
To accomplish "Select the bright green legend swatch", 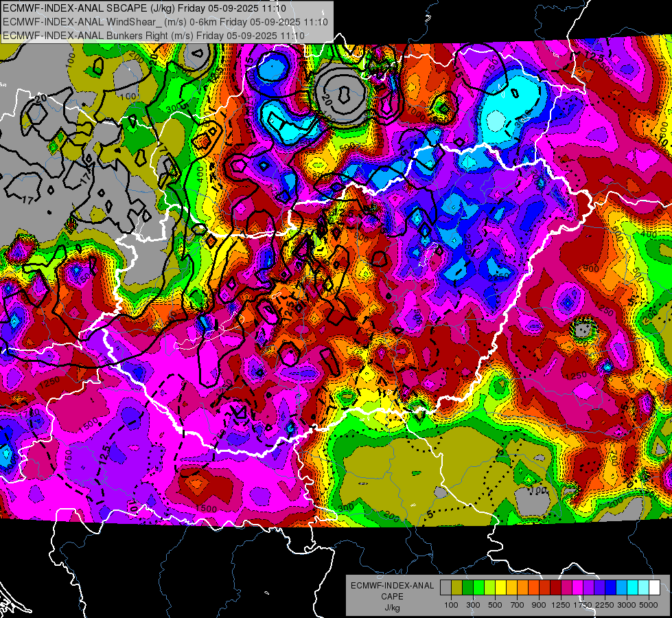I will tap(478, 588).
